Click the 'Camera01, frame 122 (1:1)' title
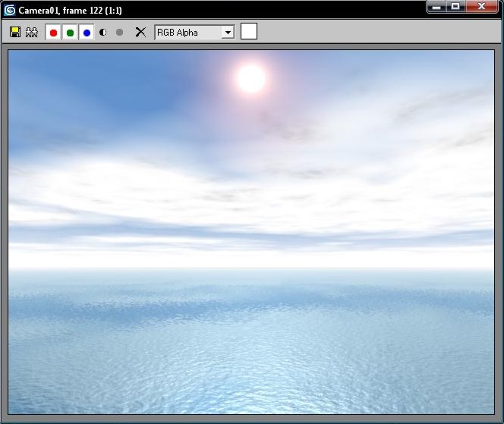504x424 pixels. [70, 11]
